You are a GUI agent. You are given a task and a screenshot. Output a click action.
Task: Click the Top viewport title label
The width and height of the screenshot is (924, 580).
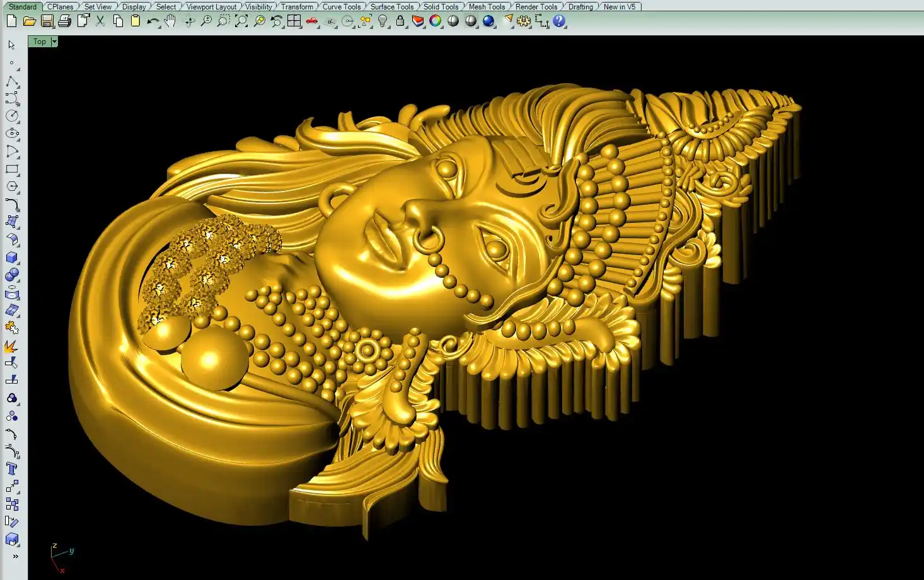click(39, 42)
